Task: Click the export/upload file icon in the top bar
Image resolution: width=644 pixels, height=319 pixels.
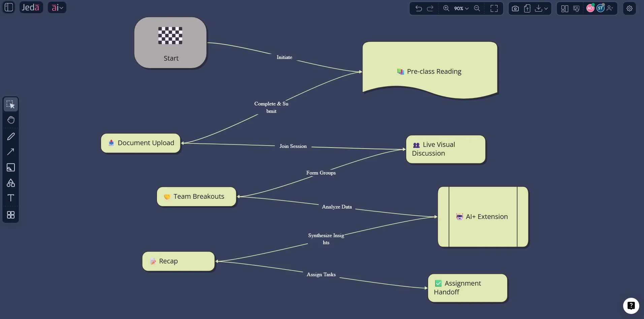Action: 527,8
